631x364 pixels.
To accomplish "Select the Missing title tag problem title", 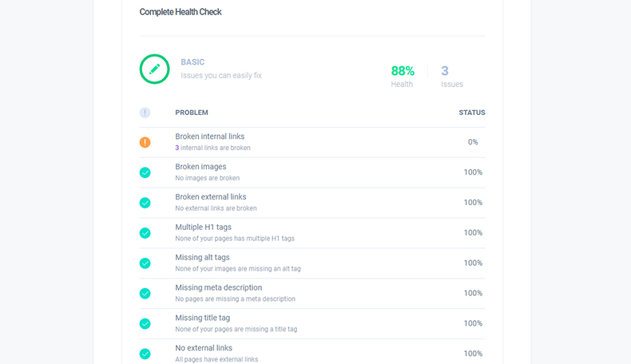I will click(x=202, y=318).
